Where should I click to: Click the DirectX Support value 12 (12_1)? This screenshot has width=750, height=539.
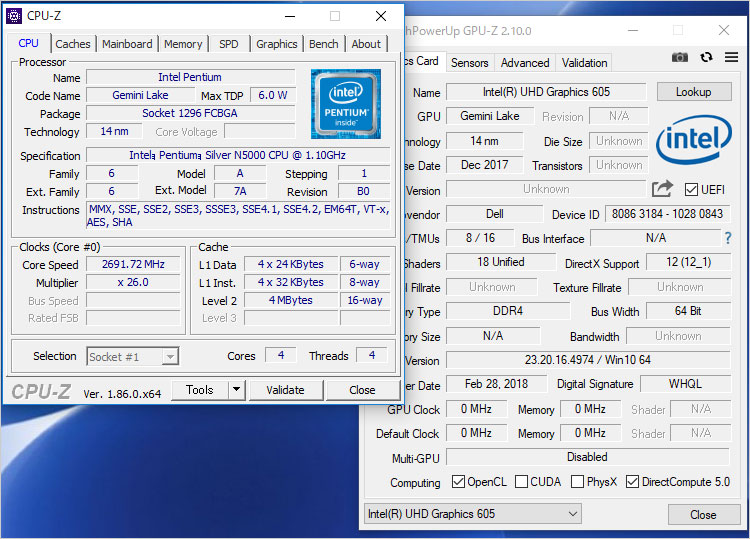coord(688,262)
